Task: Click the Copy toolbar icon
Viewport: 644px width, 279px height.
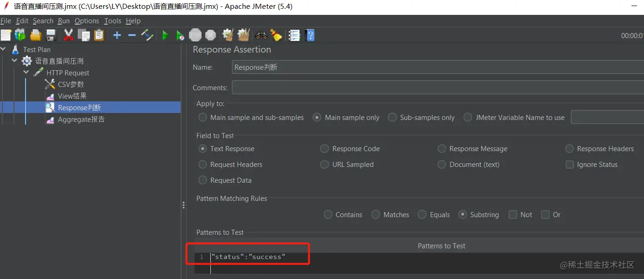Action: pos(84,35)
